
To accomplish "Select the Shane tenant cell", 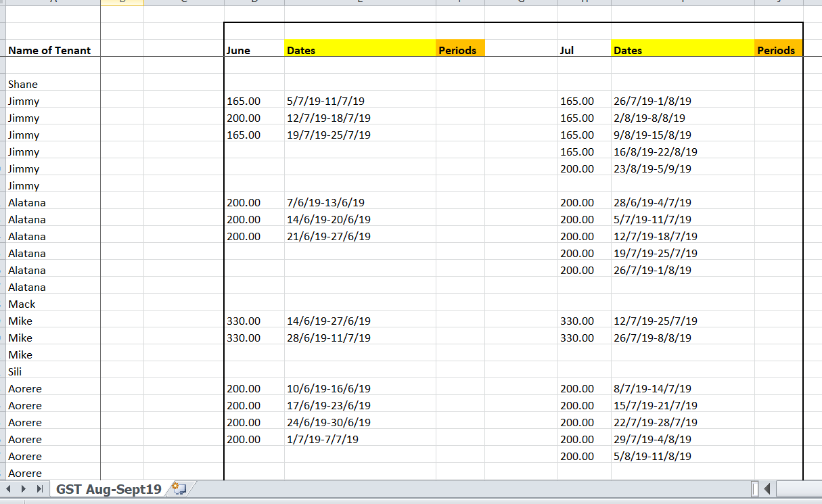I will pyautogui.click(x=53, y=82).
